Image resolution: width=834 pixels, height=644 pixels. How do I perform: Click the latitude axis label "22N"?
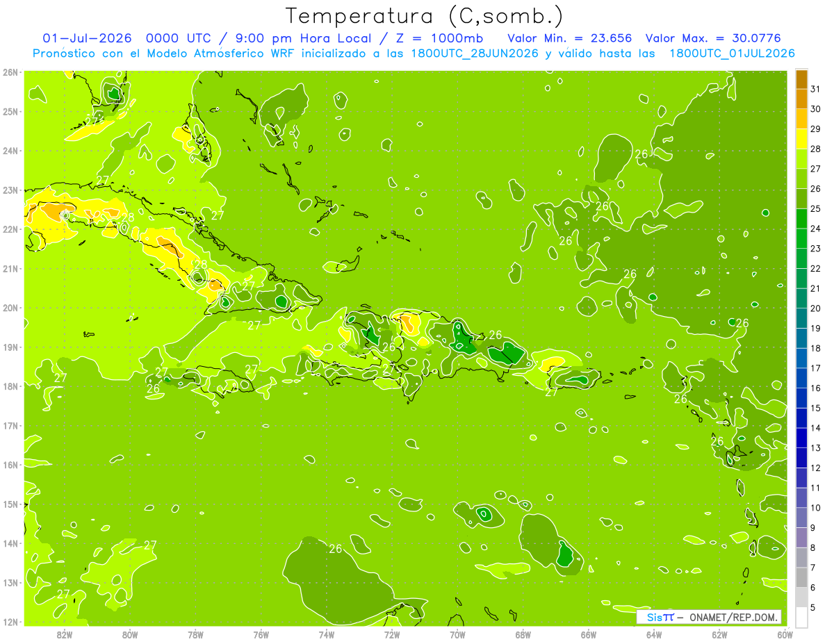tap(10, 229)
